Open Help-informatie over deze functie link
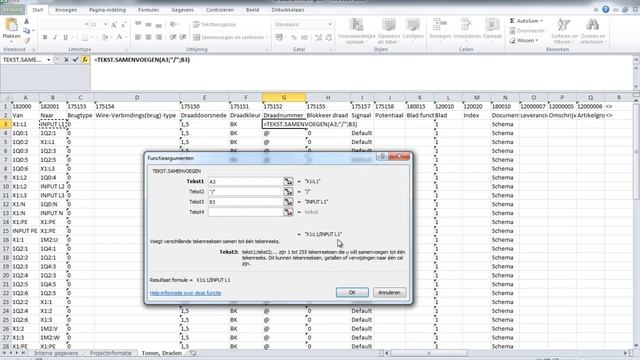Screen dimensions: 640x360 185,293
